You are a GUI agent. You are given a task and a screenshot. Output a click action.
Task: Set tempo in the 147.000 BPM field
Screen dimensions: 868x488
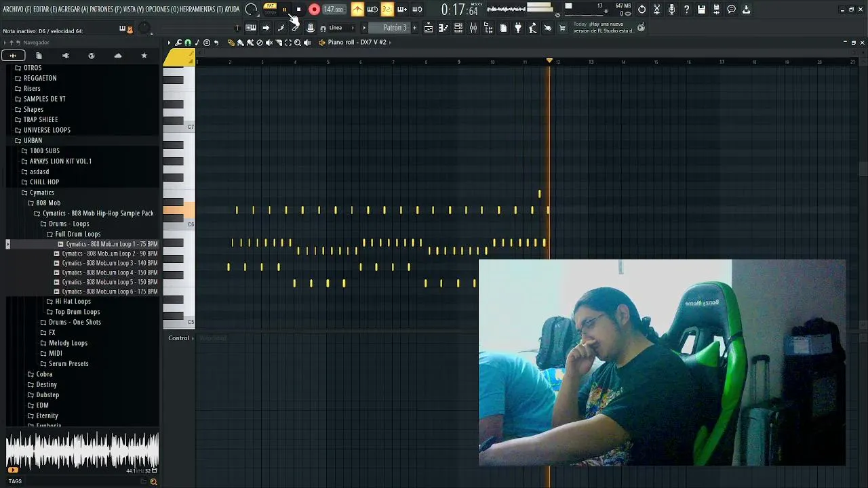[334, 9]
